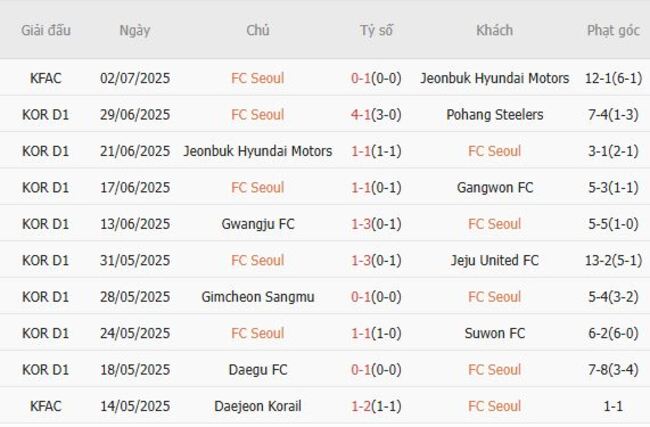Viewport: 650px width, 427px height.
Task: Click the Gimcheon Sangmu team name
Action: coord(257,297)
